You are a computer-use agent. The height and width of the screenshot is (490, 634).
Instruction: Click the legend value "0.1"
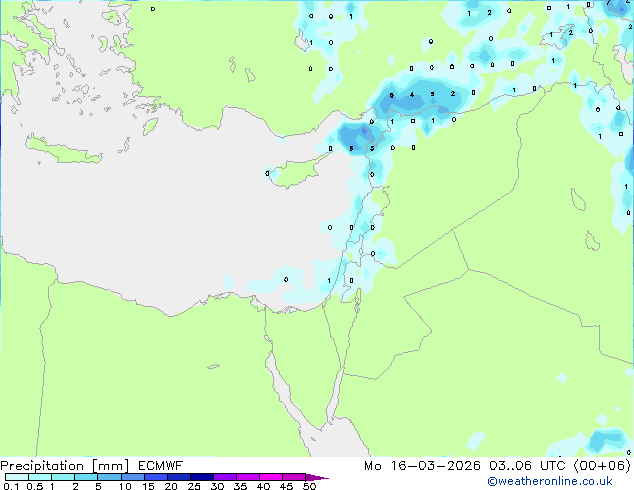coord(11,486)
